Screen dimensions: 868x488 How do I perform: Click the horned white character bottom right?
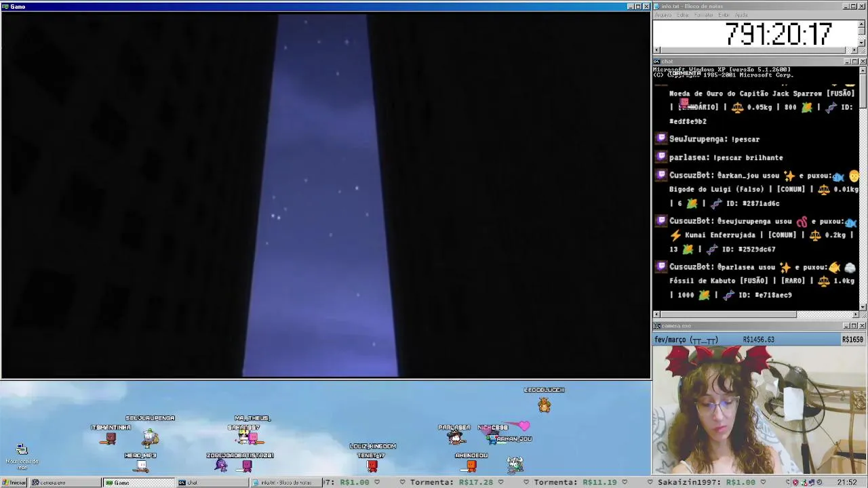click(x=515, y=464)
